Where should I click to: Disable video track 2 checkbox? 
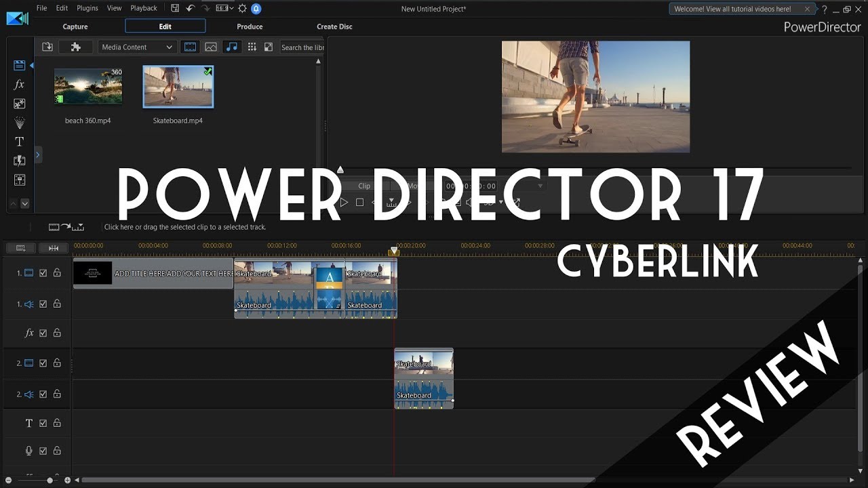(x=43, y=363)
